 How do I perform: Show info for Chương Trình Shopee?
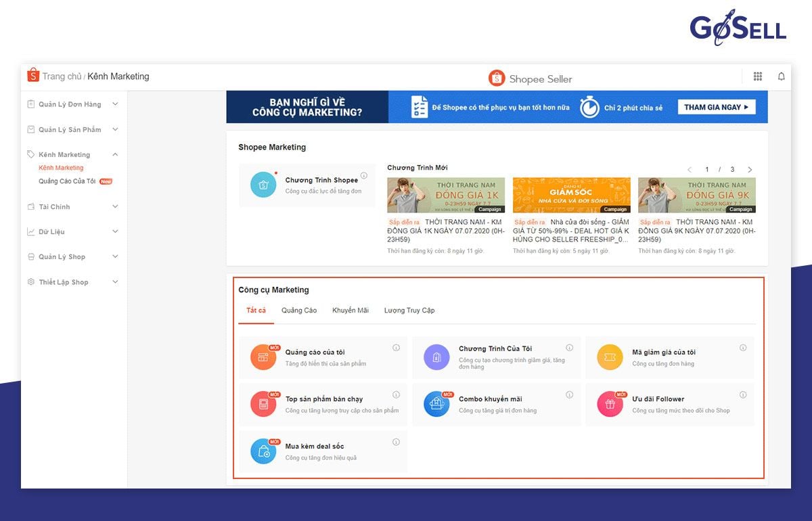[x=364, y=176]
